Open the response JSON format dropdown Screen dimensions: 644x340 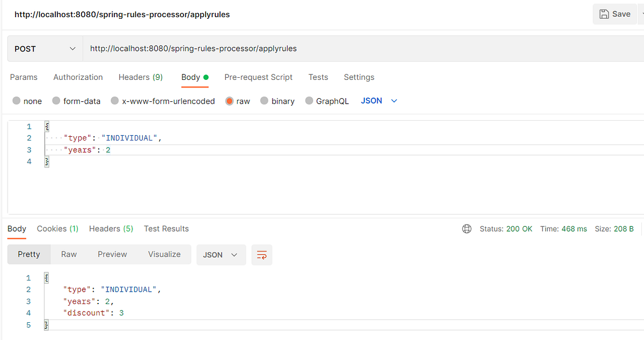coord(221,255)
